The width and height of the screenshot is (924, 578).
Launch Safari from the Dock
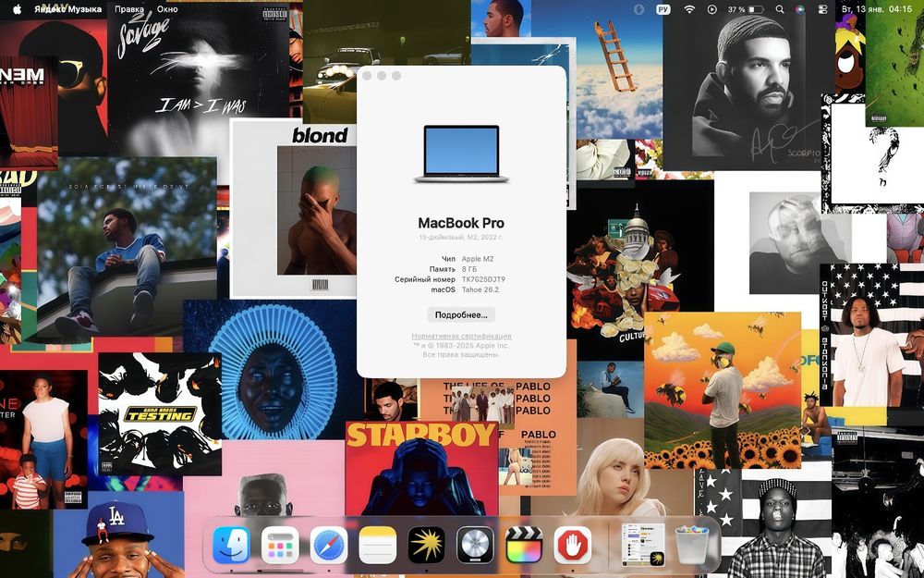point(329,545)
